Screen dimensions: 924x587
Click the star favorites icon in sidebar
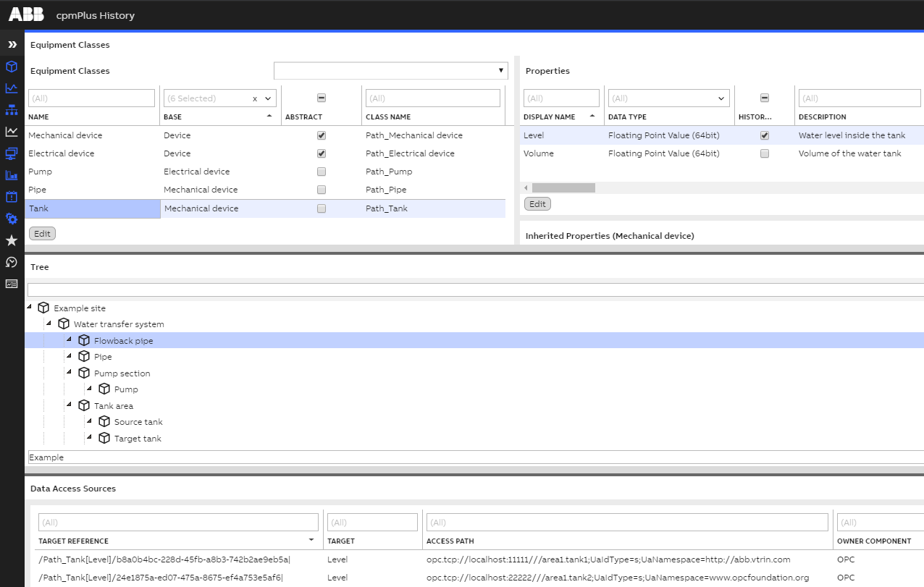(12, 240)
